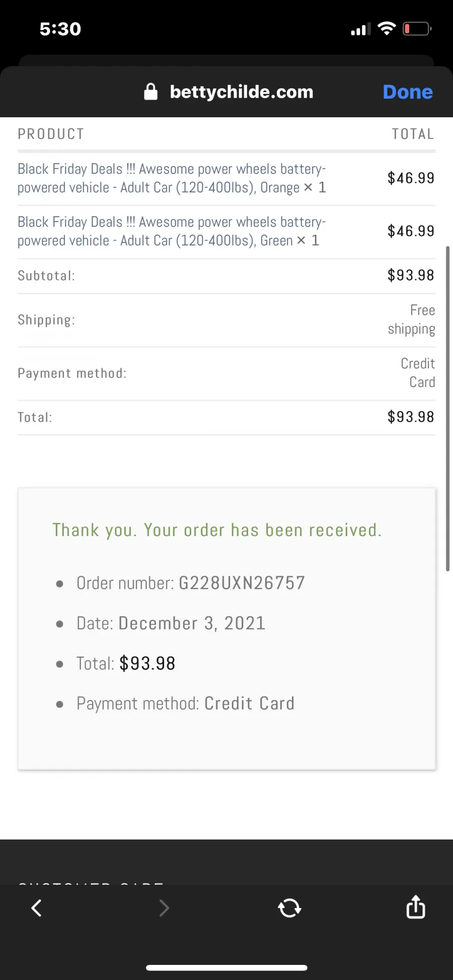Go back using the left chevron arrow
Screen dimensions: 453x980
coord(36,908)
